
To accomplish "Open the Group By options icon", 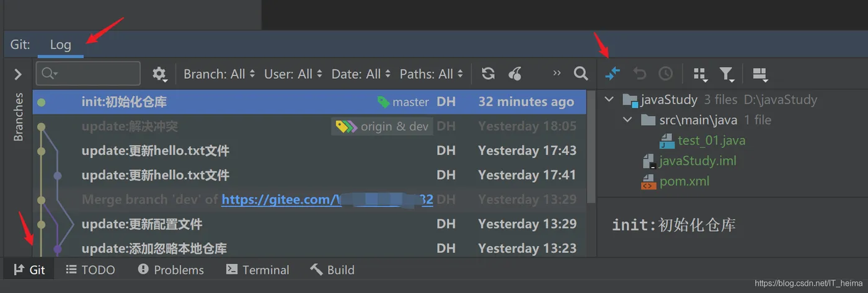I will [x=701, y=74].
